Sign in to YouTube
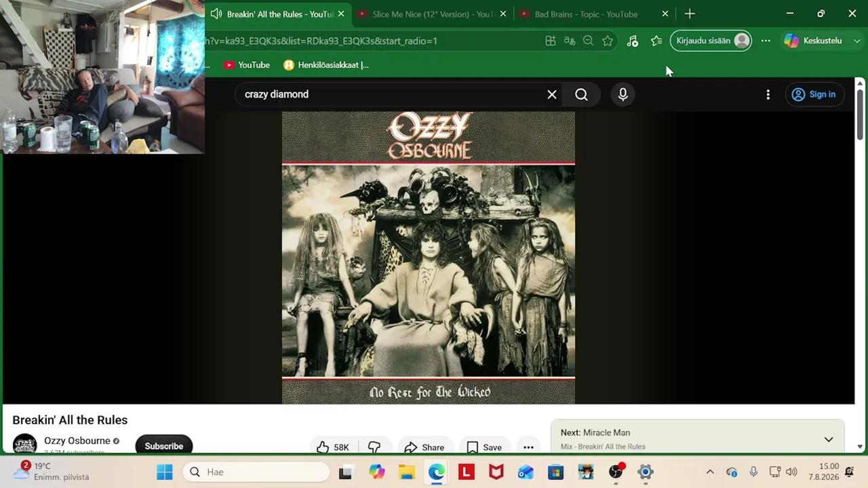868x488 pixels. point(814,94)
